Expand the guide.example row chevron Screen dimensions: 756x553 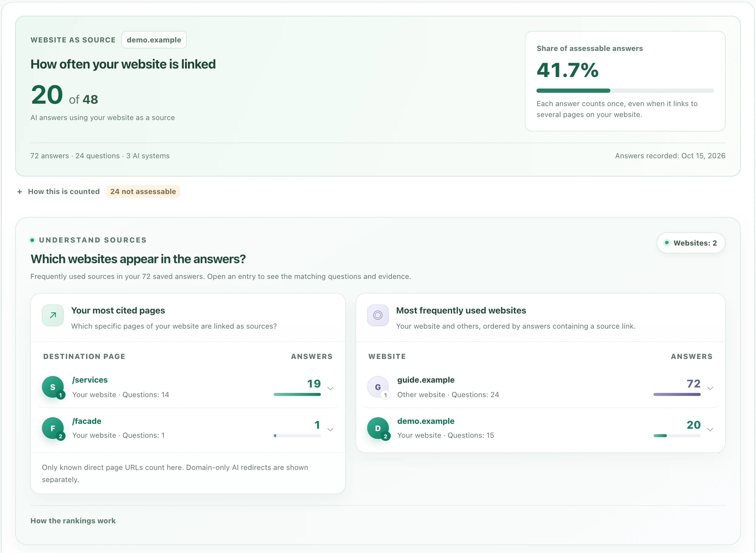coord(710,388)
